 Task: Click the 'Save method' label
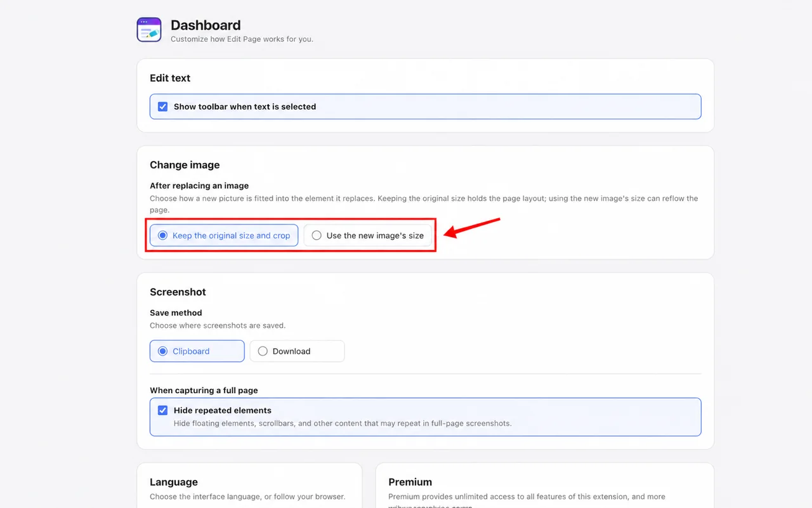pos(176,313)
